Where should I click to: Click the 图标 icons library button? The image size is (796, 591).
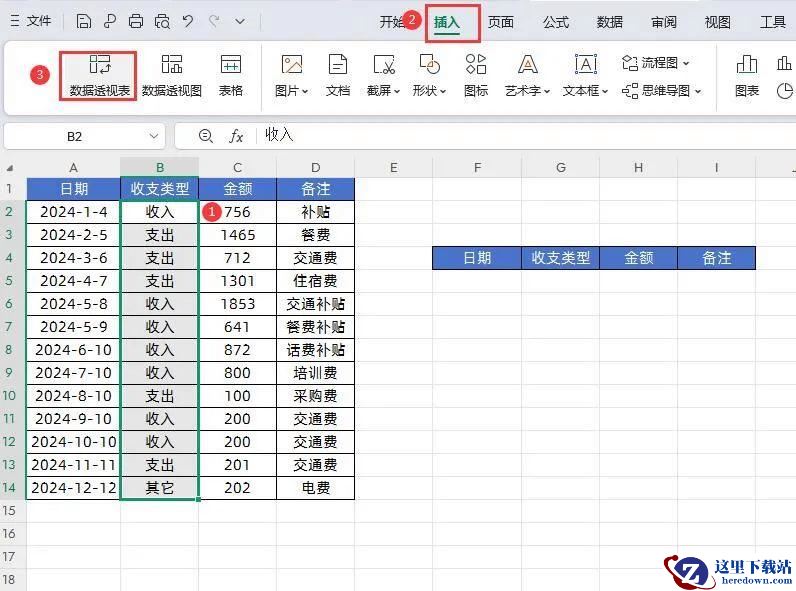(476, 76)
